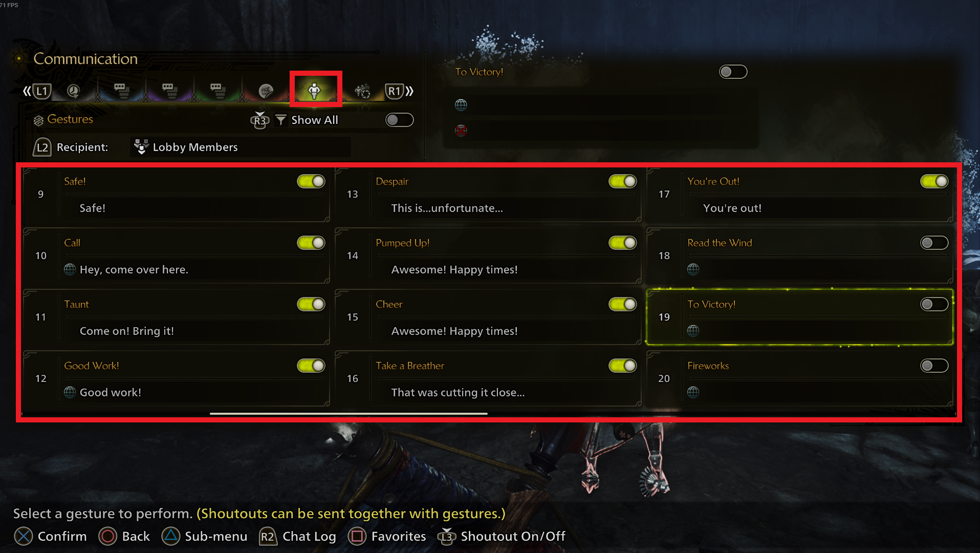The image size is (980, 553).
Task: Open the Recipient Lobby Members selector
Action: coord(241,147)
